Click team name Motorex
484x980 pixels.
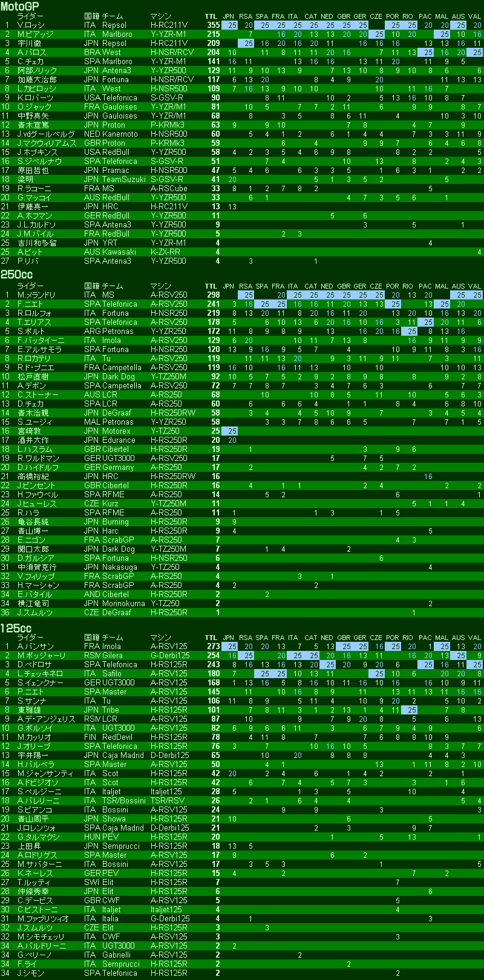(116, 431)
